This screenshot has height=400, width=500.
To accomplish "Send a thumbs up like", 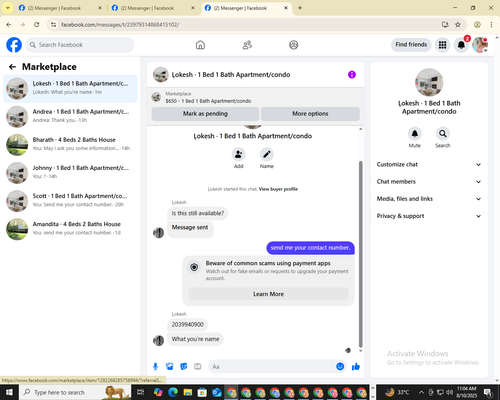I will 356,367.
